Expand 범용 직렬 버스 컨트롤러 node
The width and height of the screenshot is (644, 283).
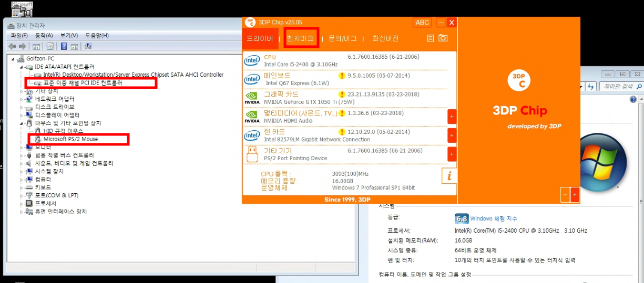click(22, 155)
